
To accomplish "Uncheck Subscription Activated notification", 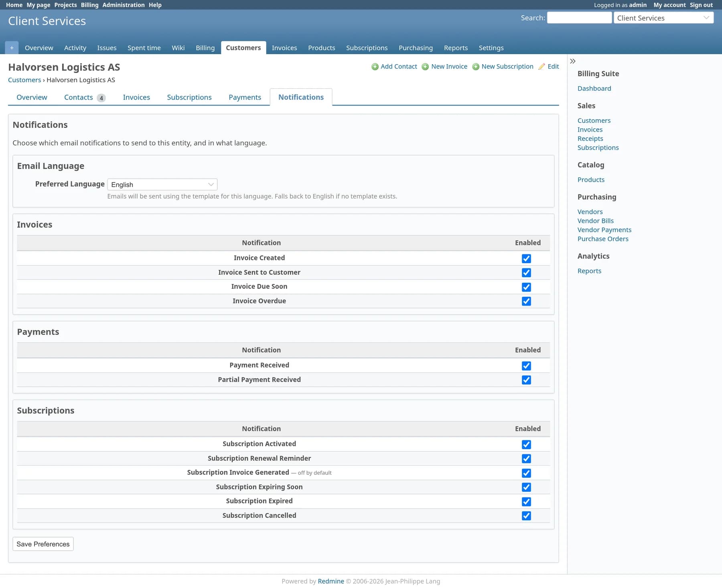I will pos(526,444).
